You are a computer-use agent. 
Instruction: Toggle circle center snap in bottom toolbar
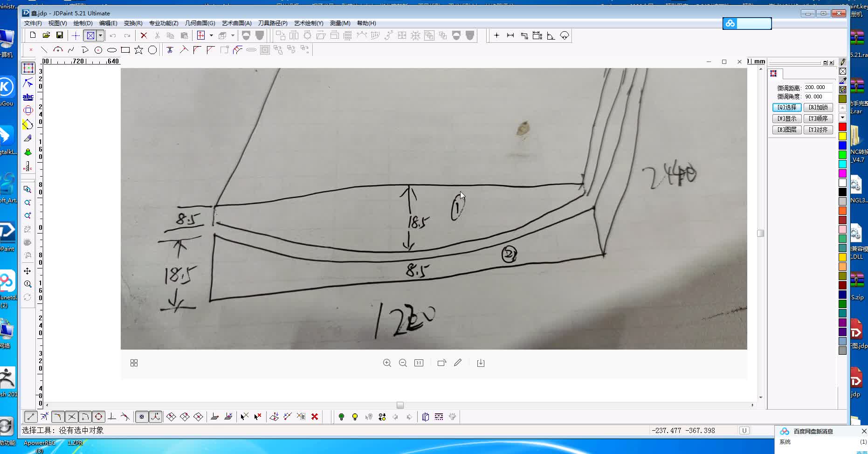click(98, 417)
